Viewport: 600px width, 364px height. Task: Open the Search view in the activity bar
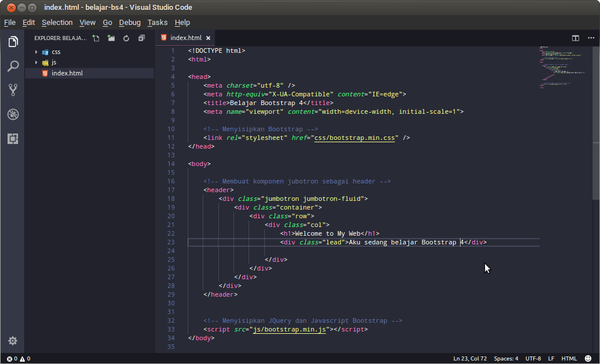[13, 66]
